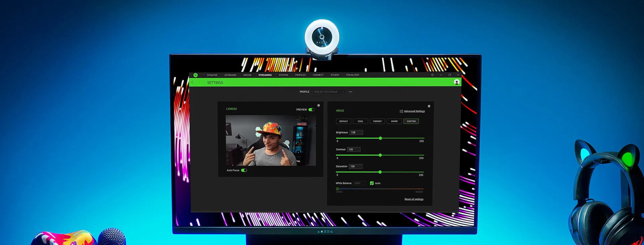Switch to the Keyboard tab

230,75
